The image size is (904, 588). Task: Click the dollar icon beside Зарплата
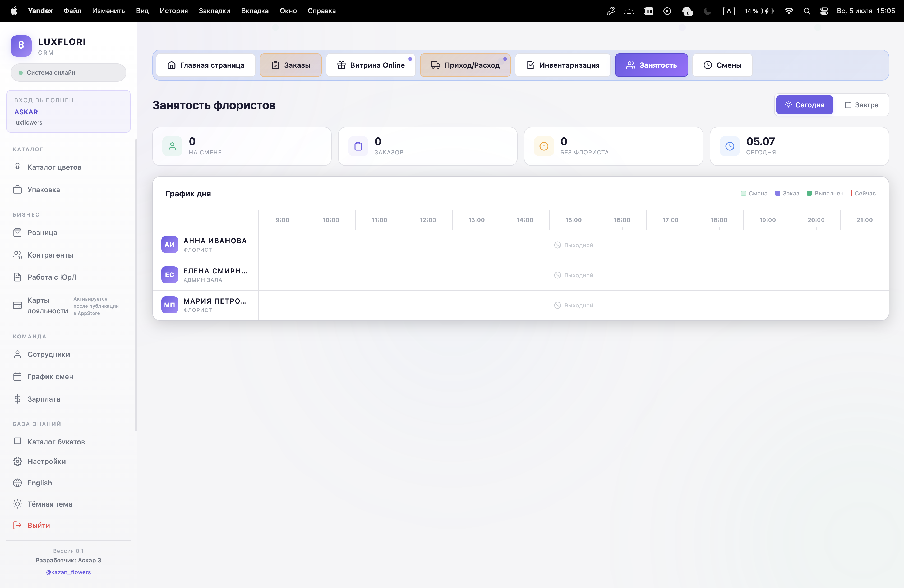click(17, 399)
